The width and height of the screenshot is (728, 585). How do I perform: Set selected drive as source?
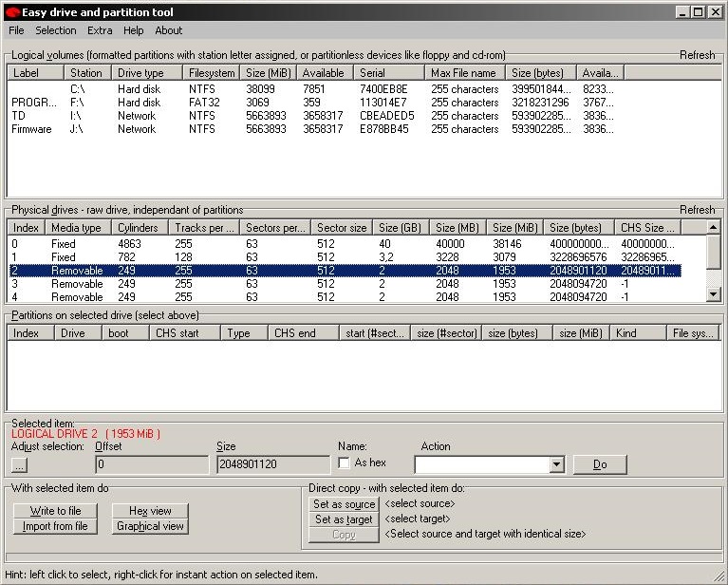point(344,504)
